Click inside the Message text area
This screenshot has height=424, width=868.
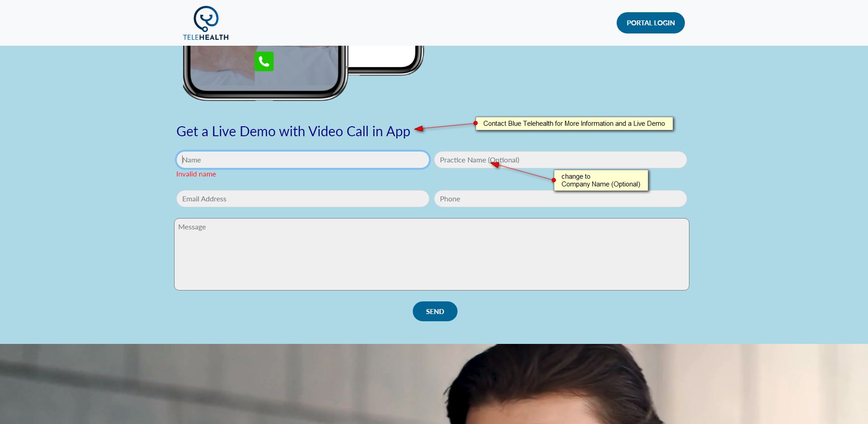click(432, 254)
